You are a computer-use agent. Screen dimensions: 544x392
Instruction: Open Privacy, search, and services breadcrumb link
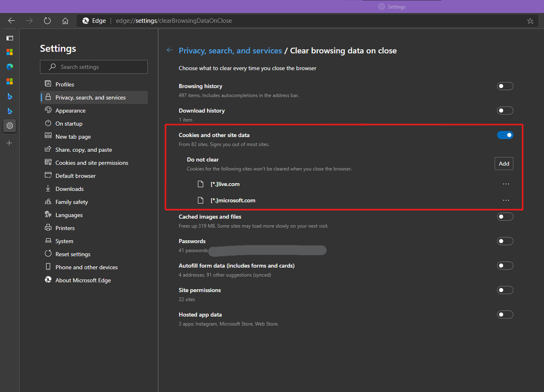(230, 51)
